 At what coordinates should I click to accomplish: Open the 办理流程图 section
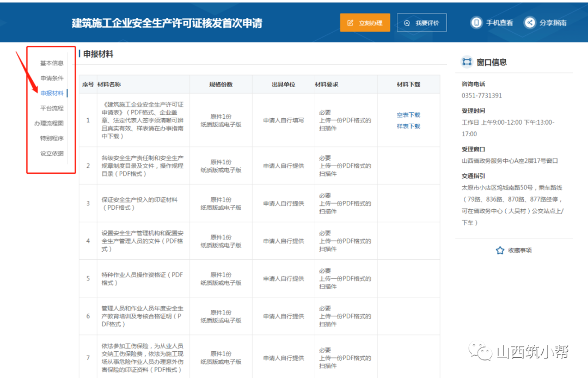[48, 123]
